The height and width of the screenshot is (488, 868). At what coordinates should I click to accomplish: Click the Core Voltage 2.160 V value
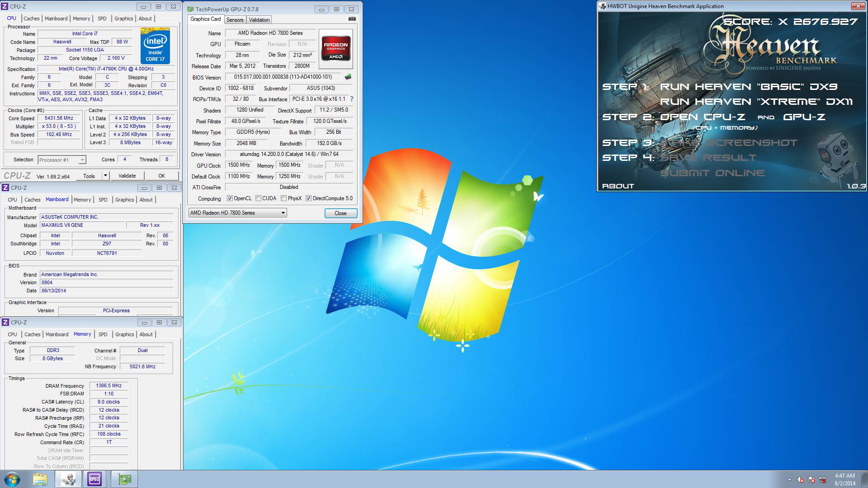116,58
